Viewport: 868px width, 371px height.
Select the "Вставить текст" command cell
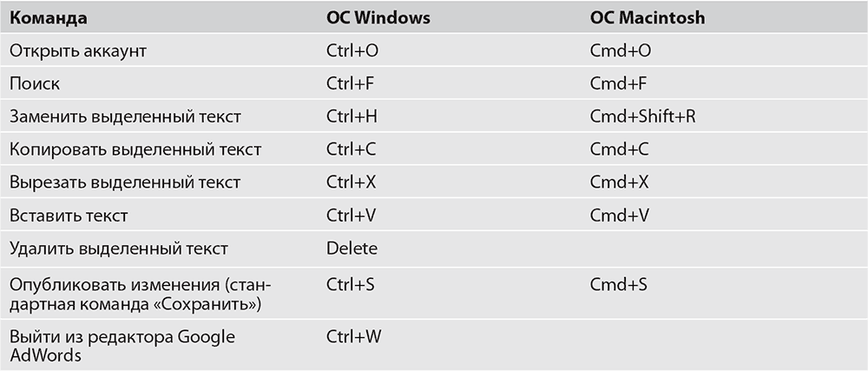69,215
